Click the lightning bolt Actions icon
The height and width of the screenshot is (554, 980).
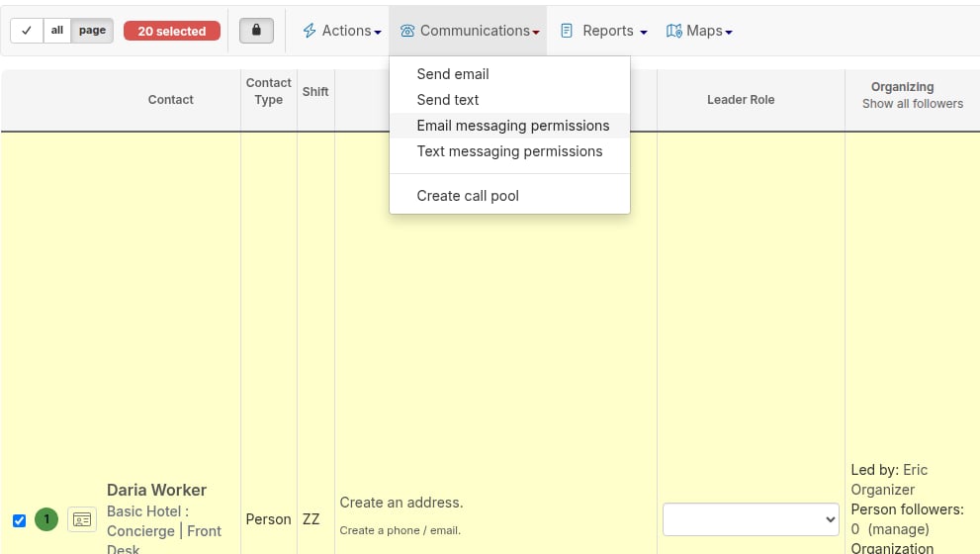click(x=310, y=31)
